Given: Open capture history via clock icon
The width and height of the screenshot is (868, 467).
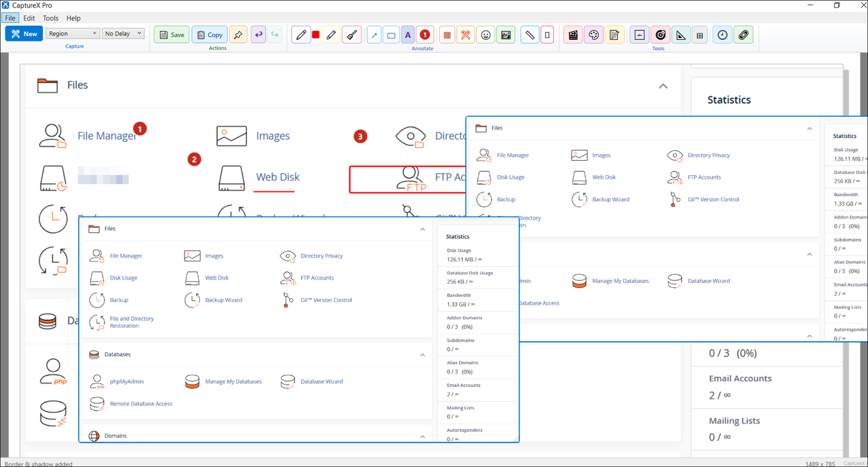Looking at the screenshot, I should coord(723,35).
